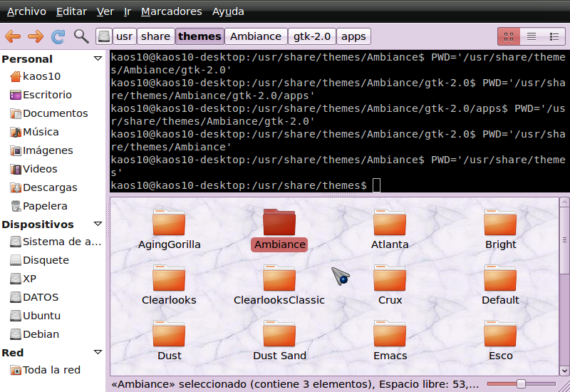
Task: Open the Marcadores menu
Action: [171, 11]
